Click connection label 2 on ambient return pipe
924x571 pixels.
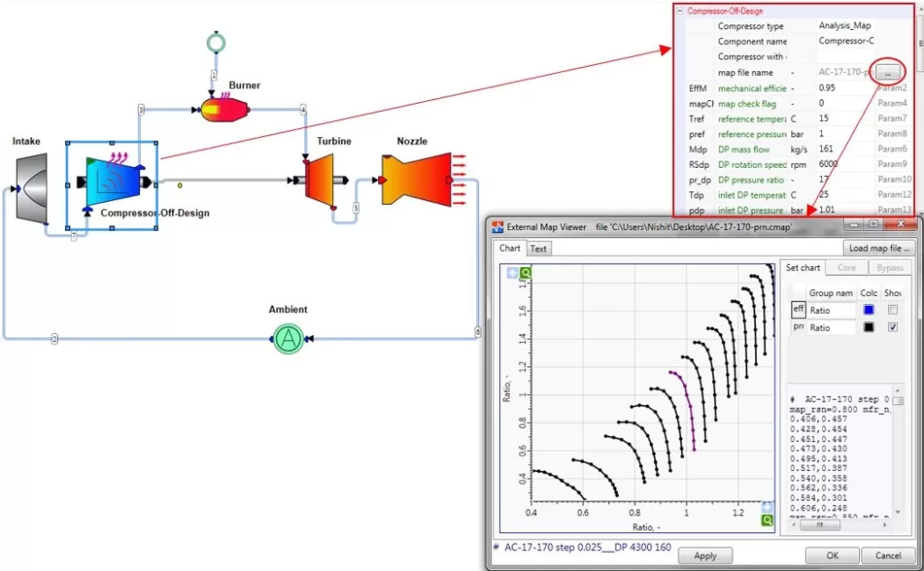coord(54,339)
